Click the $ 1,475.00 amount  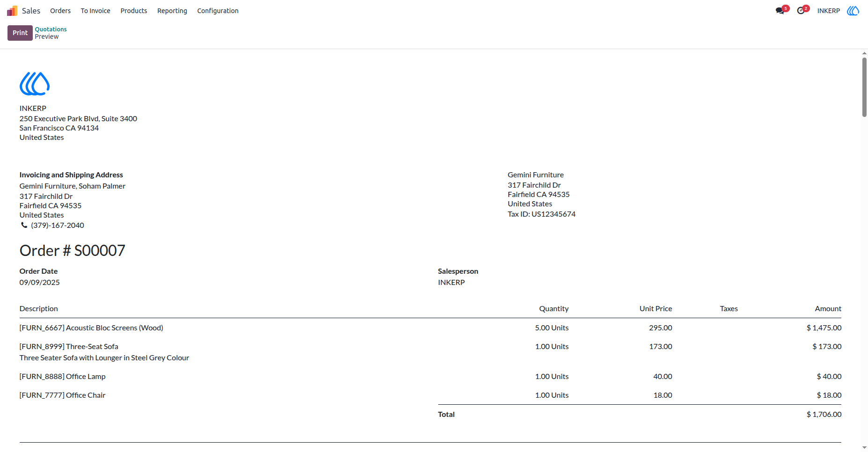[824, 328]
